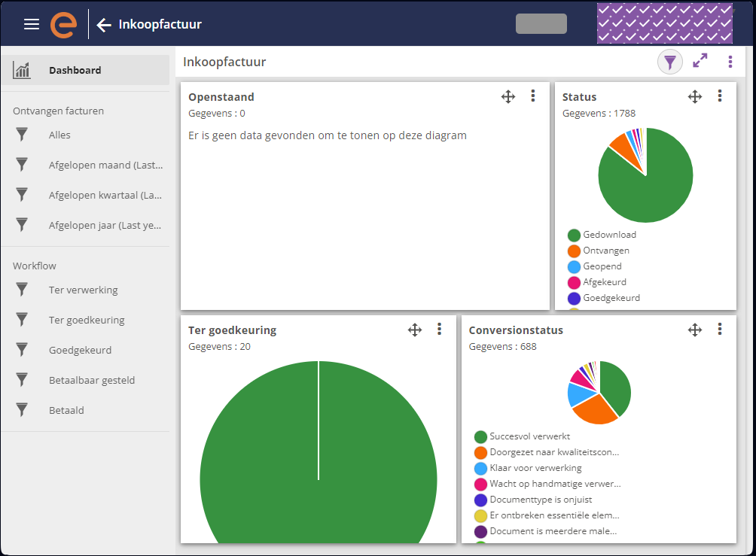Open the Ter goedkeuring widget options menu
This screenshot has width=756, height=556.
(x=439, y=329)
